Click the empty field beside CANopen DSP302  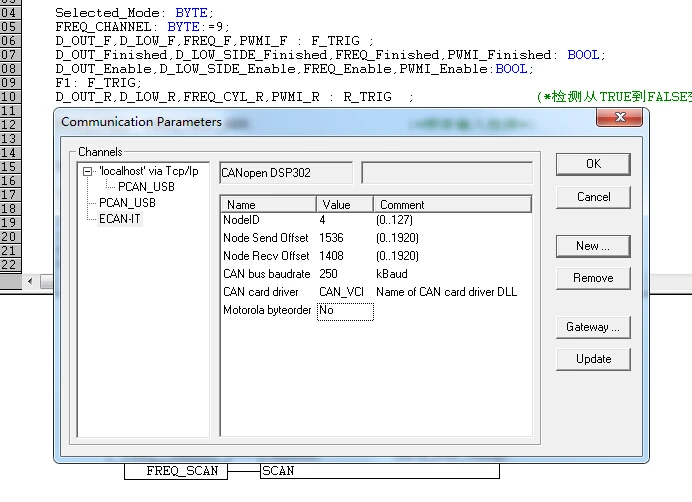(x=447, y=173)
